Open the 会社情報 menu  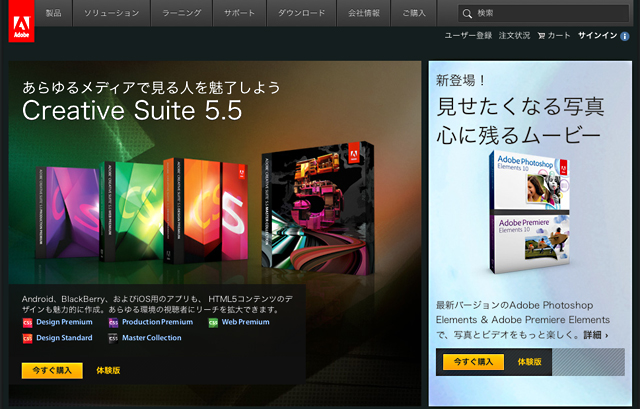point(364,13)
